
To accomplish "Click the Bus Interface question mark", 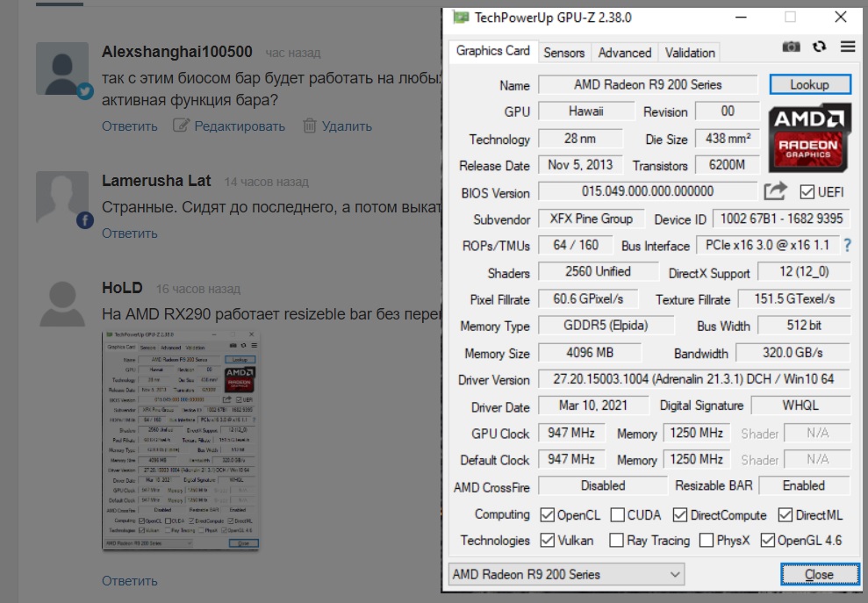I will (848, 245).
